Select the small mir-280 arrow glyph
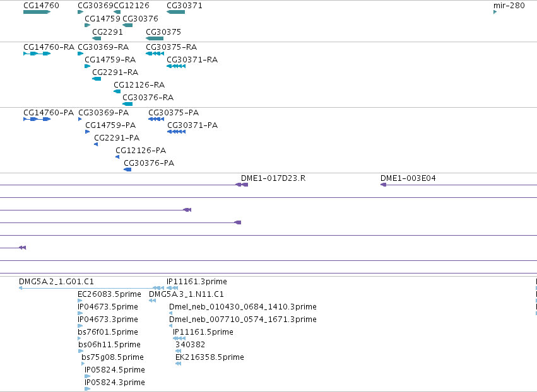The image size is (537, 392). click(x=495, y=12)
